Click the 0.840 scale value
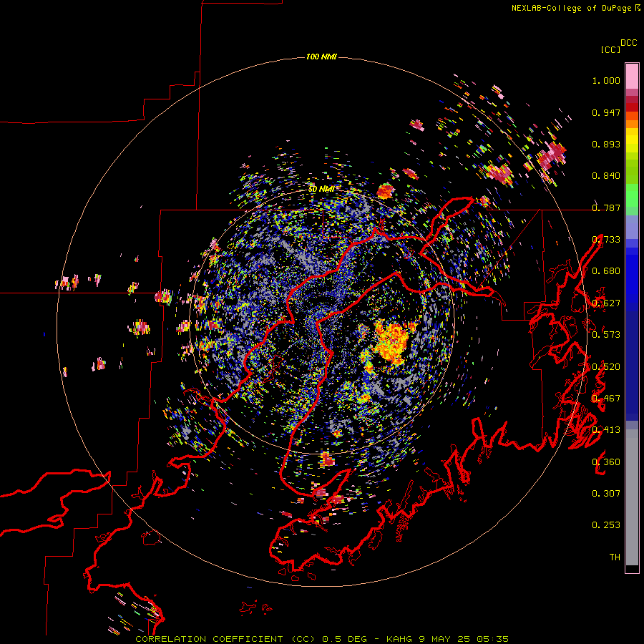 pos(606,176)
